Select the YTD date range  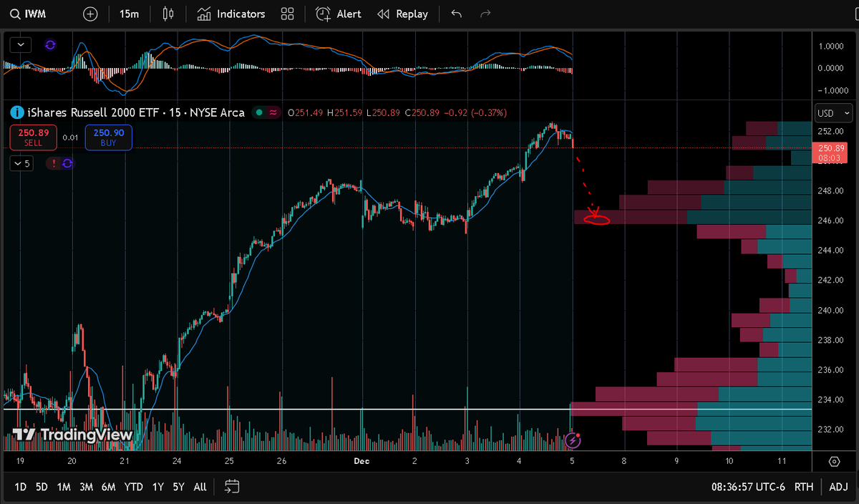coord(133,487)
